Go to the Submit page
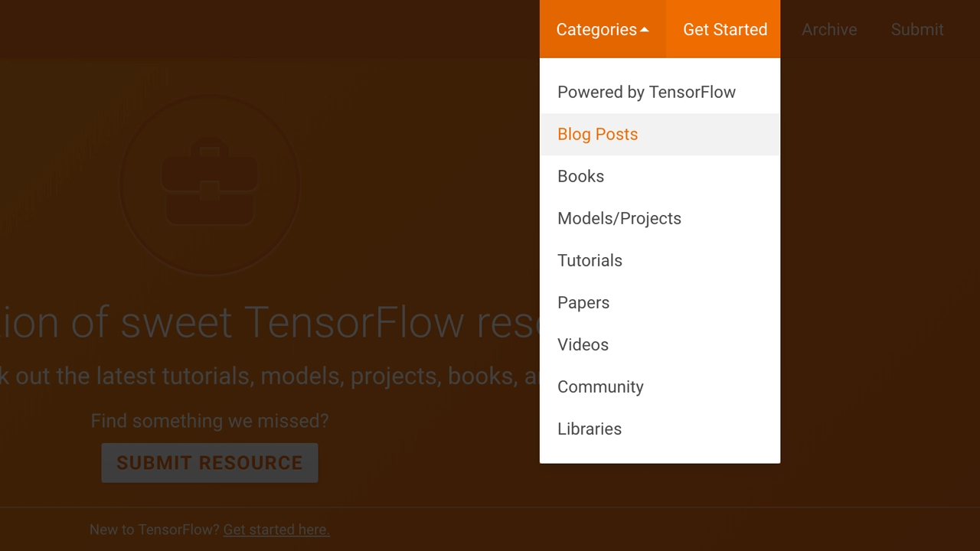 tap(917, 29)
